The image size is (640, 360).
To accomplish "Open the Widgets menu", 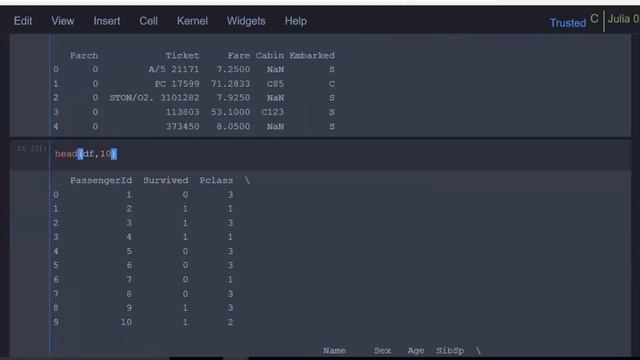I will 246,21.
